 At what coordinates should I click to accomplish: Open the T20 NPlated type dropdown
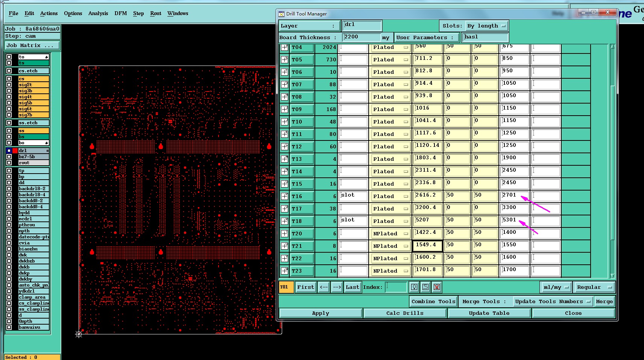pos(390,233)
